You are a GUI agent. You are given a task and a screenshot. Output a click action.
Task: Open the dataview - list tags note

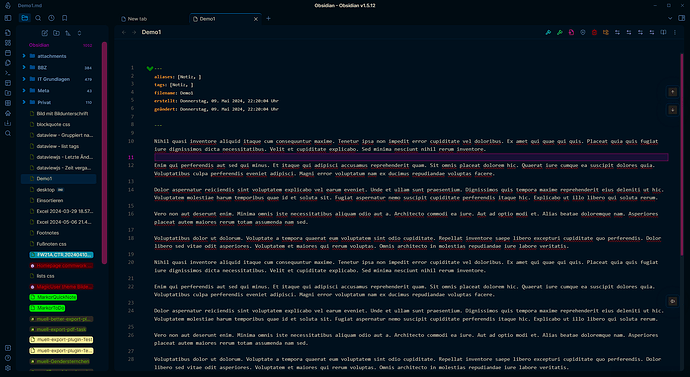click(x=58, y=146)
